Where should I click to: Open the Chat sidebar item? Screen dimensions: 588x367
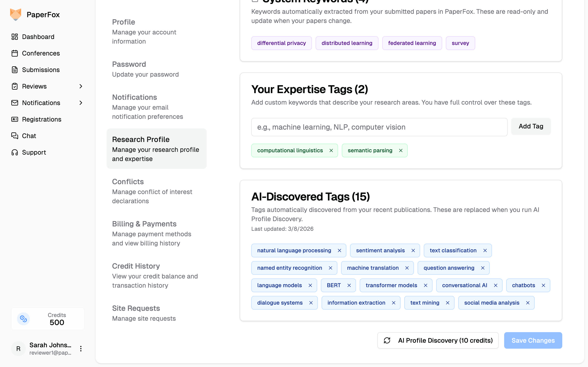[29, 136]
